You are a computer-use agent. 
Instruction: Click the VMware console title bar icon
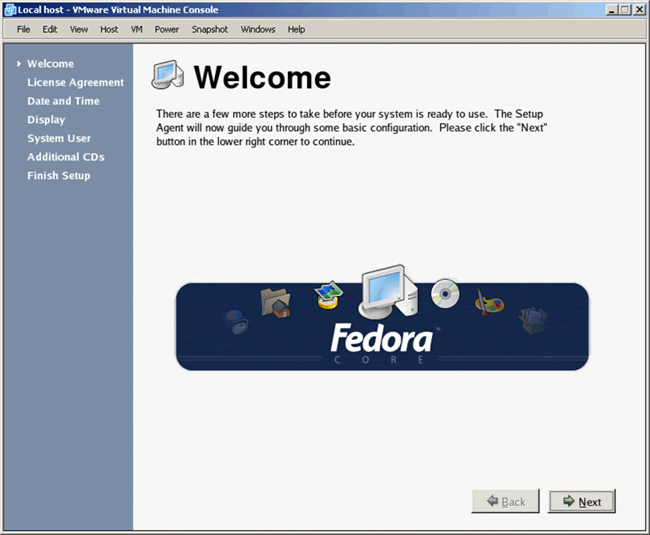[9, 9]
